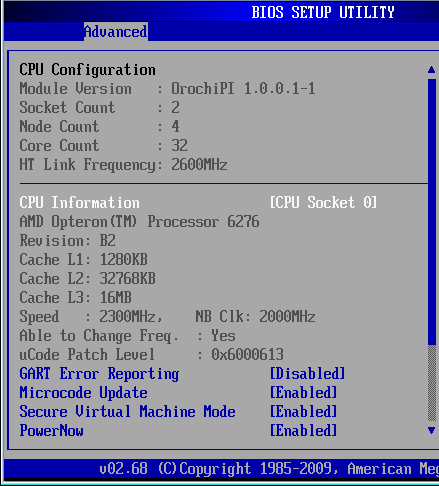Click the CPU Configuration heading

pos(87,70)
